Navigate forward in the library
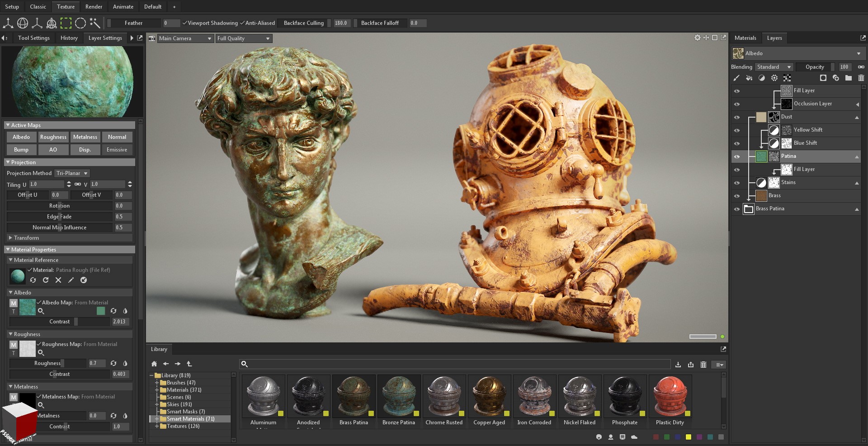The image size is (868, 446). pyautogui.click(x=178, y=364)
